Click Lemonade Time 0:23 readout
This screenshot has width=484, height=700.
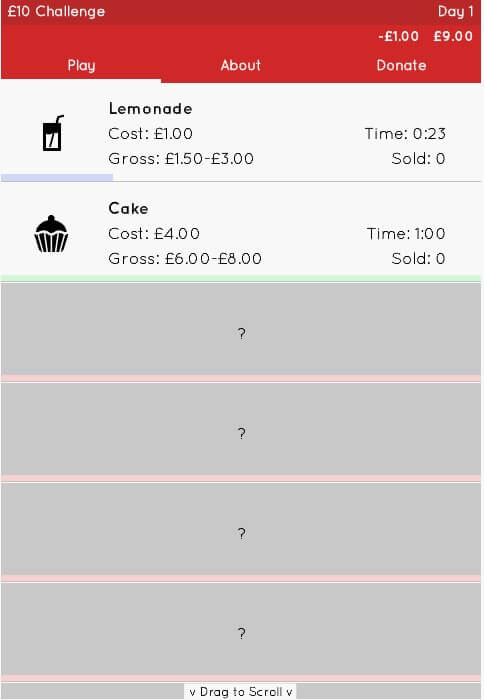405,133
